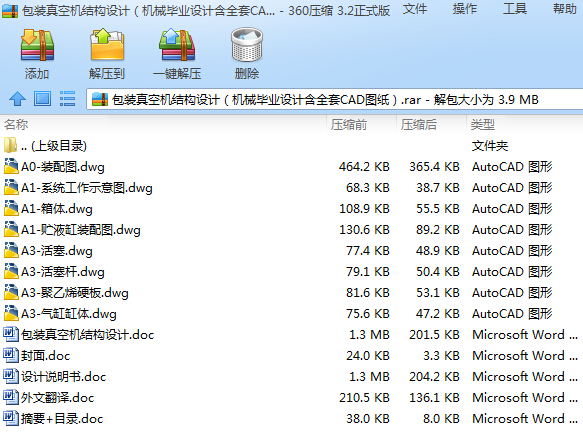The image size is (583, 434).
Task: Click the 添加 (Add) toolbar icon
Action: click(37, 45)
